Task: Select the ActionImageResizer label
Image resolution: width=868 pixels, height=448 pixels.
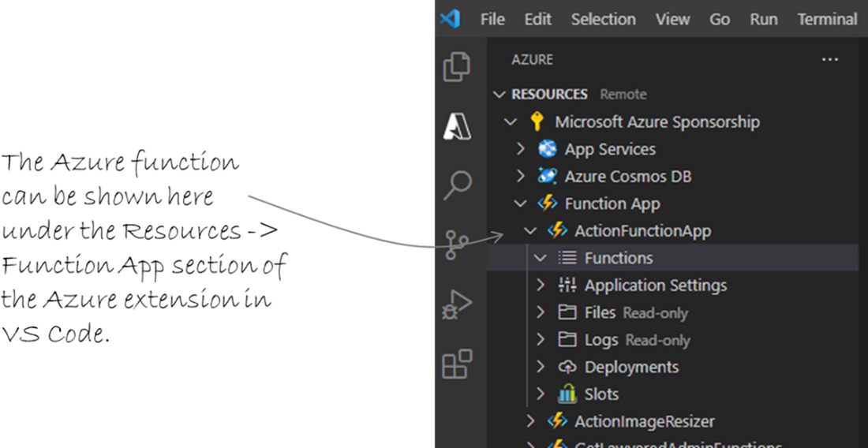Action: (x=645, y=421)
